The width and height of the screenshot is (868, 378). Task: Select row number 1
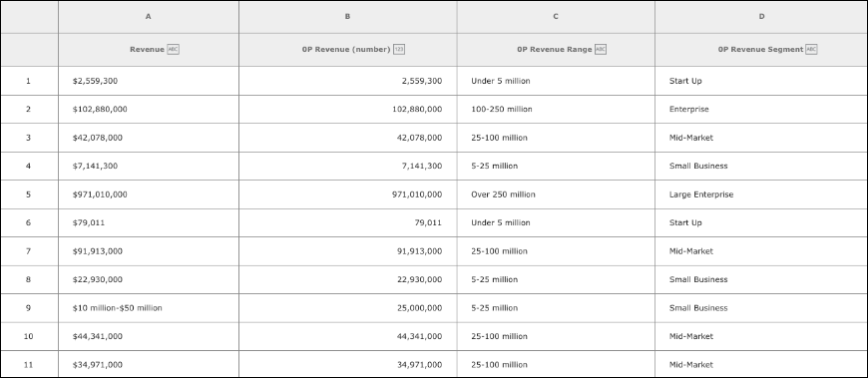pos(29,81)
